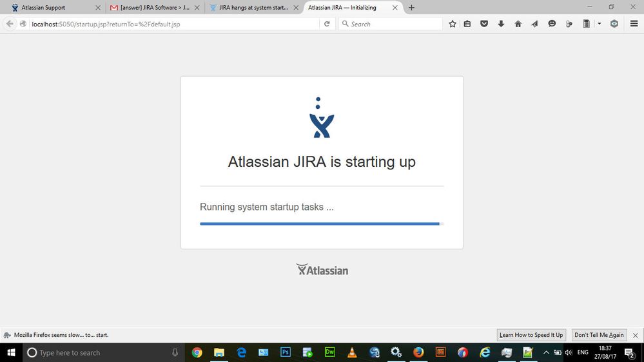The width and height of the screenshot is (644, 362).
Task: Click the overlapping circles add-on icon
Action: [569, 24]
